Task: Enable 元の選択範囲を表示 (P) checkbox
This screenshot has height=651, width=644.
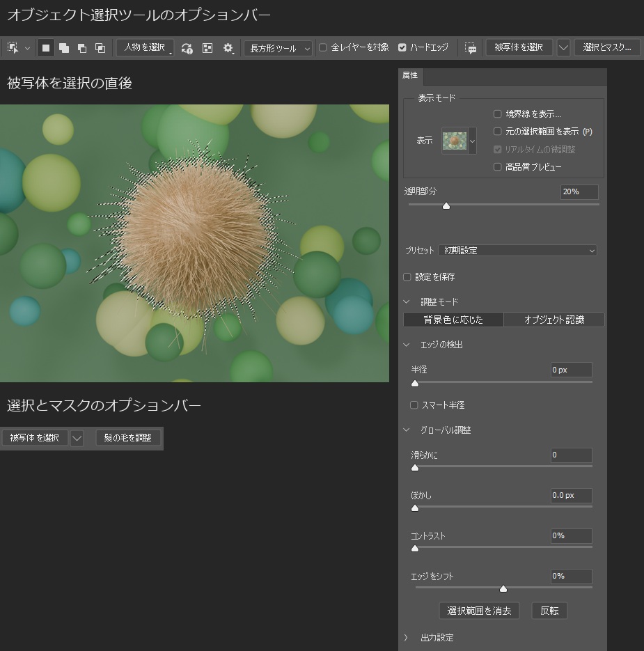Action: point(497,132)
